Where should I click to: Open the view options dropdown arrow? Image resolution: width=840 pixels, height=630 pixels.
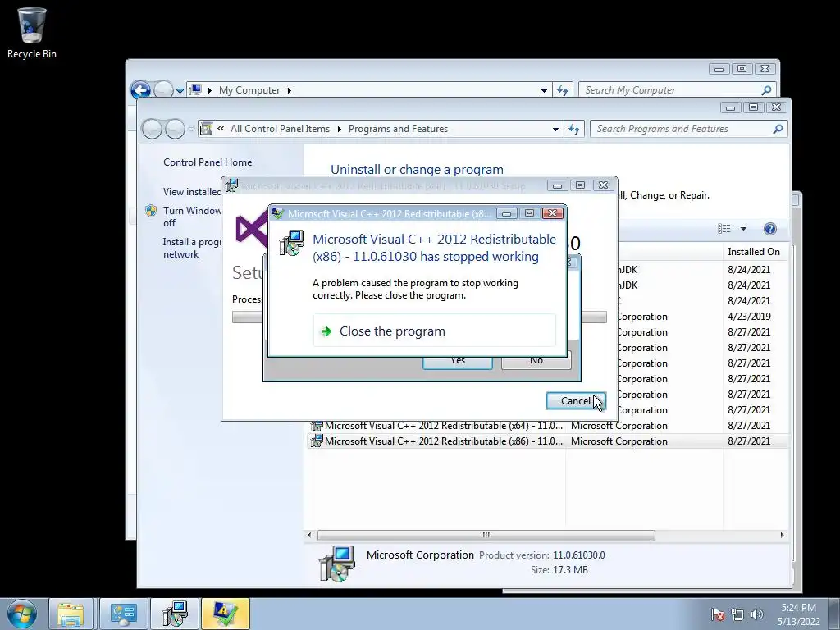click(743, 229)
